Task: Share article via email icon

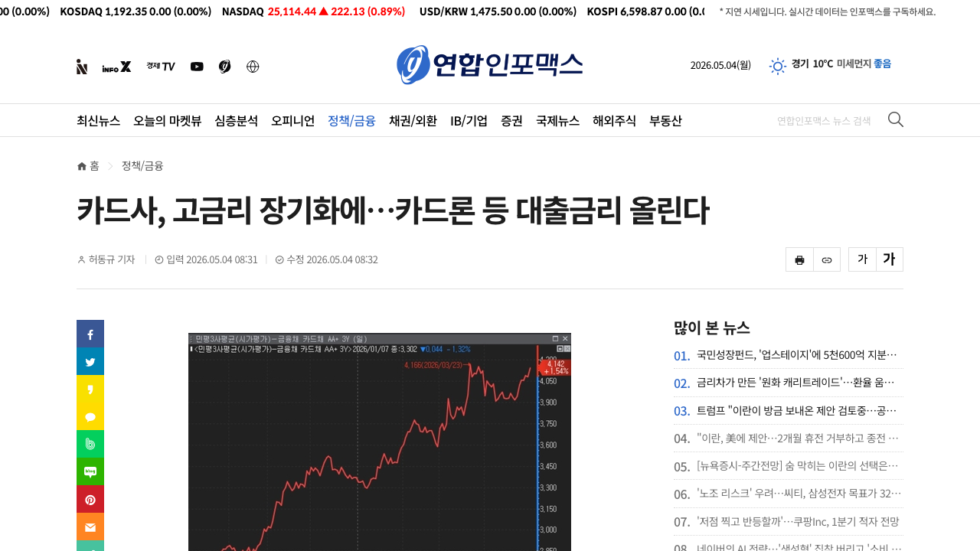Action: coord(90,527)
